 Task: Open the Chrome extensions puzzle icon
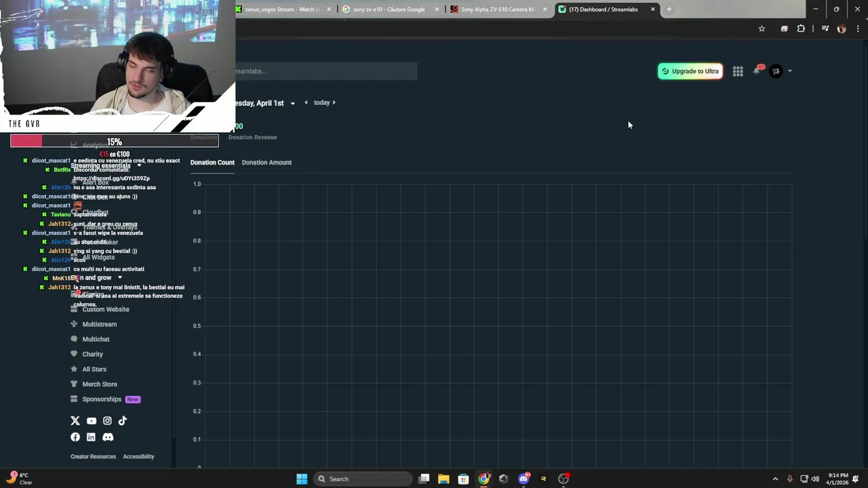(x=801, y=28)
